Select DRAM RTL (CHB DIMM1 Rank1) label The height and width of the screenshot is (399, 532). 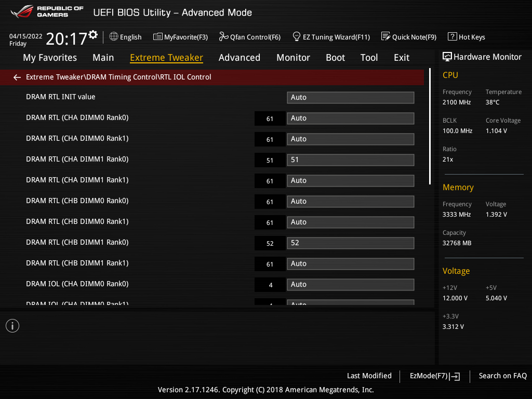point(77,263)
